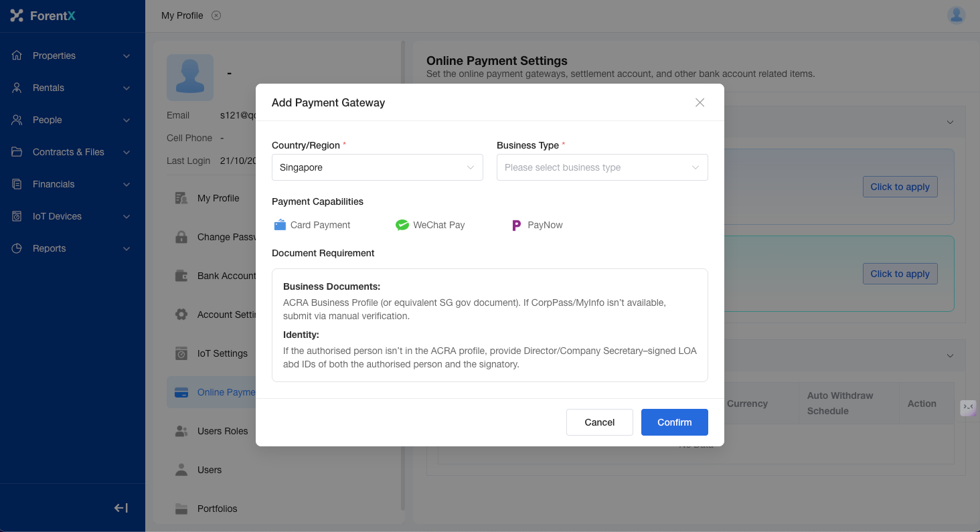Close the My Profile tab

[216, 15]
